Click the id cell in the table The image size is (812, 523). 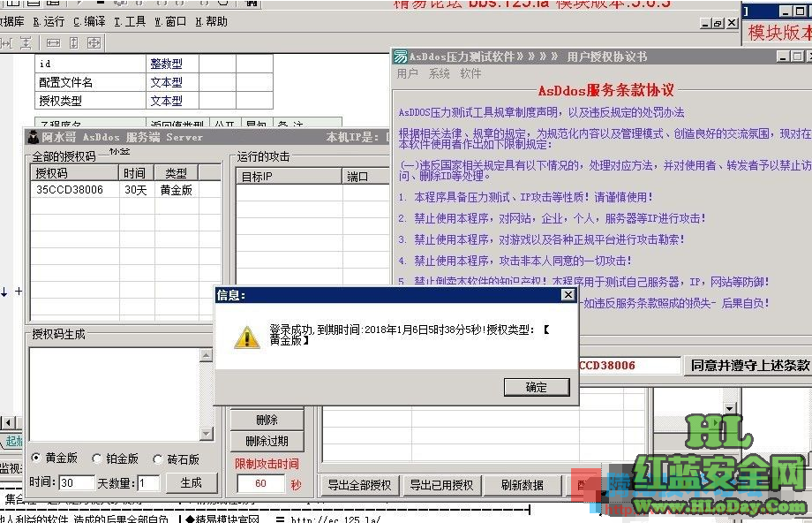click(x=91, y=64)
